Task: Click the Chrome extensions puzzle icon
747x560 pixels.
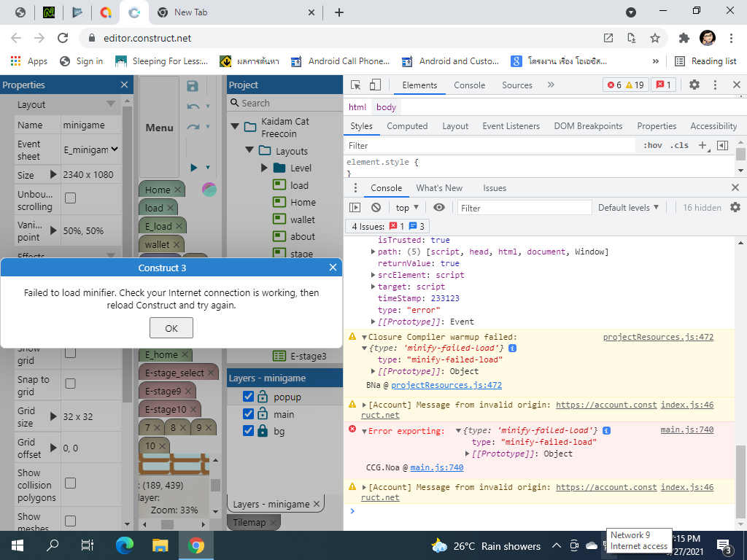Action: coord(684,38)
